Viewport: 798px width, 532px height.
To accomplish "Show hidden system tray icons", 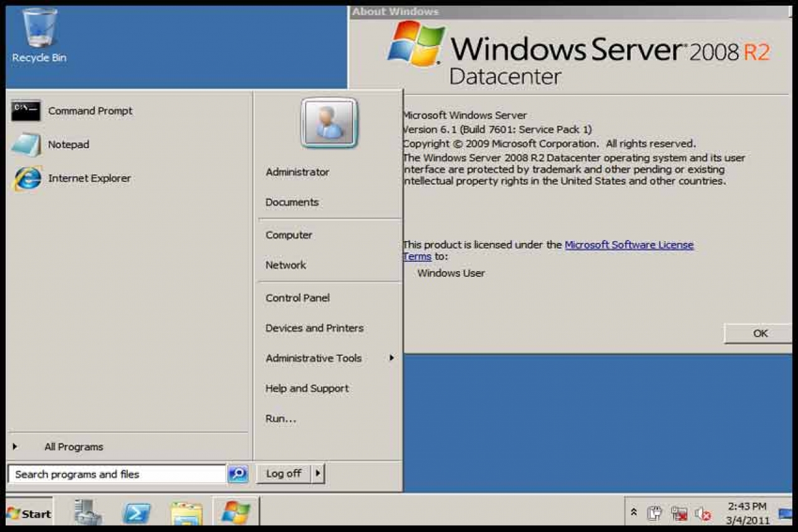I will 634,513.
